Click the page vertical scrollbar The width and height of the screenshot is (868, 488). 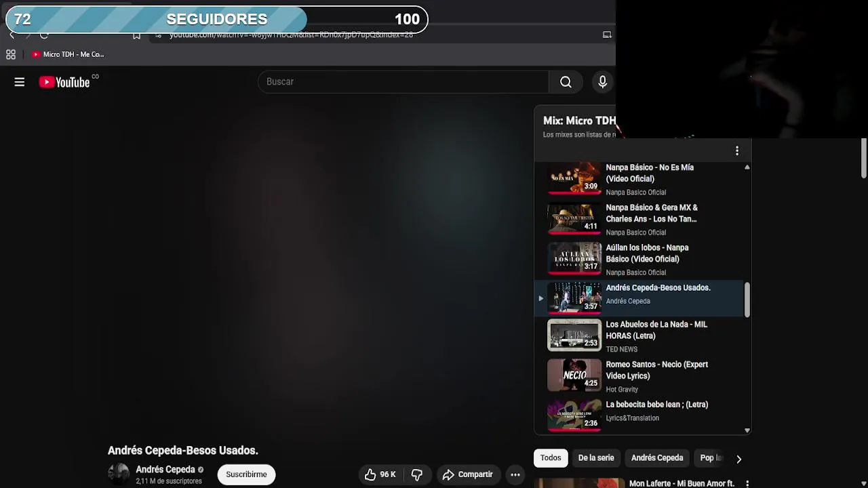[x=864, y=159]
